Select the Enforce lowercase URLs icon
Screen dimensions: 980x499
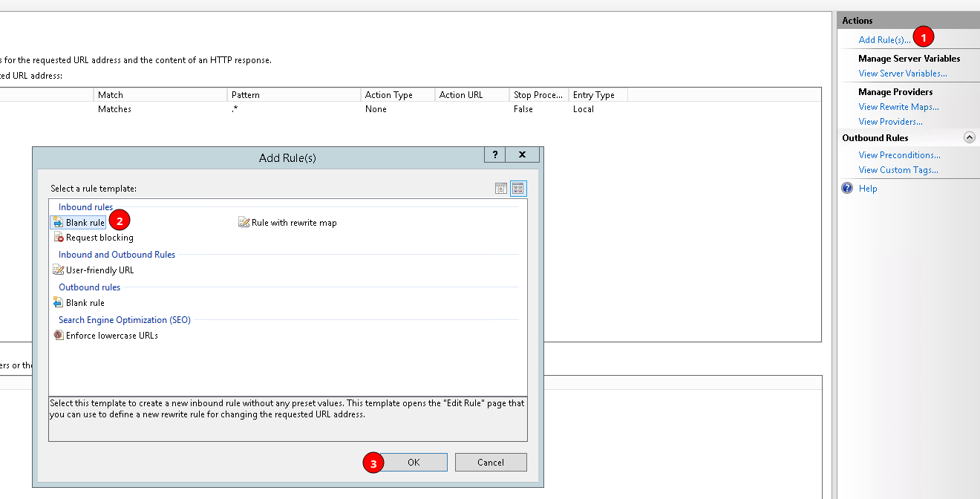(59, 335)
